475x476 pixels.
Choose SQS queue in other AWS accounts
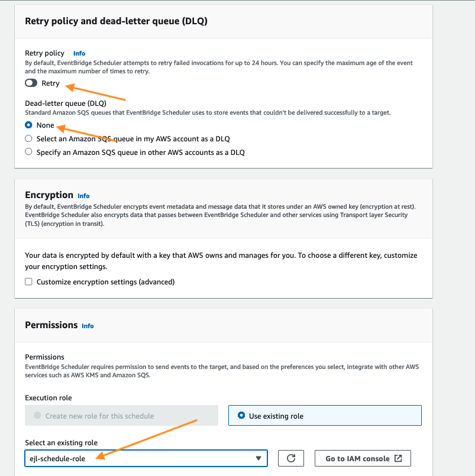pyautogui.click(x=28, y=152)
